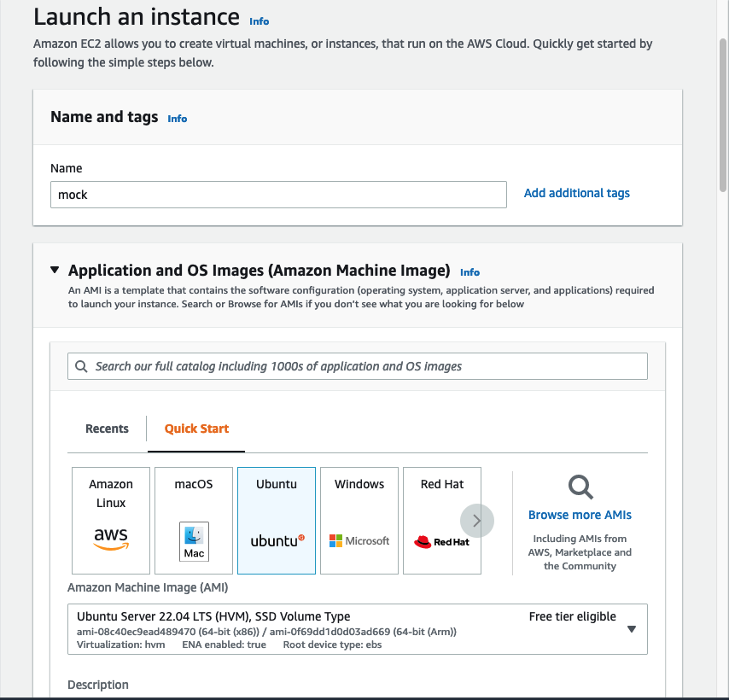The height and width of the screenshot is (700, 729).
Task: Open Browse more AMIs link
Action: tap(580, 515)
